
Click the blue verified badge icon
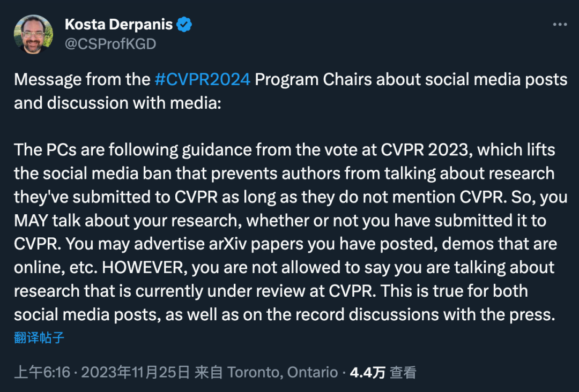[184, 25]
